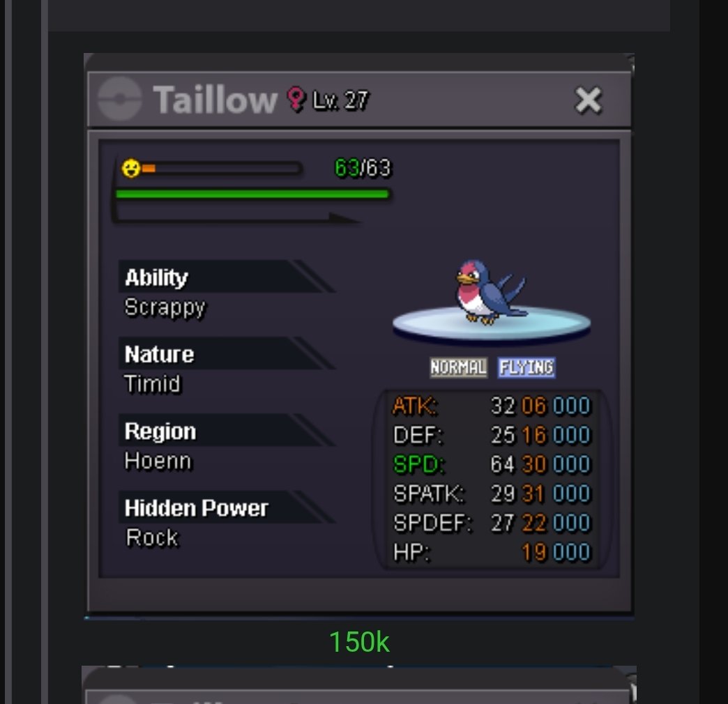Click the FLYING type badge
Image resolution: width=728 pixels, height=704 pixels.
(x=526, y=367)
